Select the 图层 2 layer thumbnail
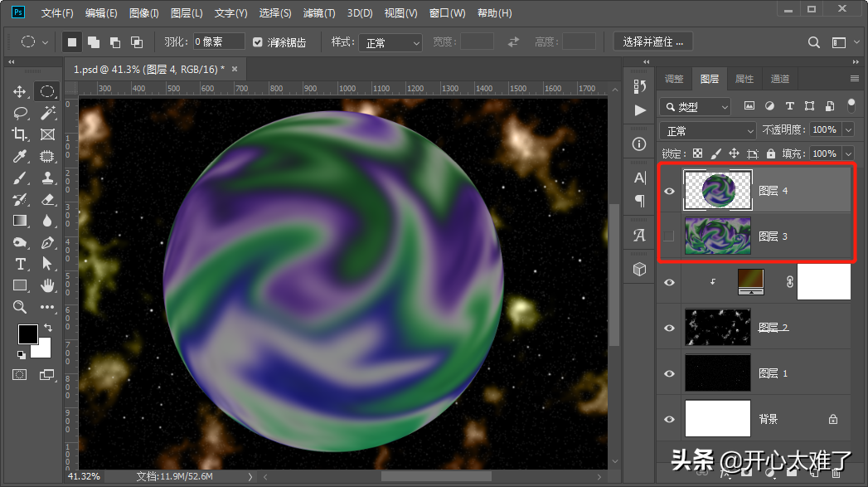 click(717, 328)
